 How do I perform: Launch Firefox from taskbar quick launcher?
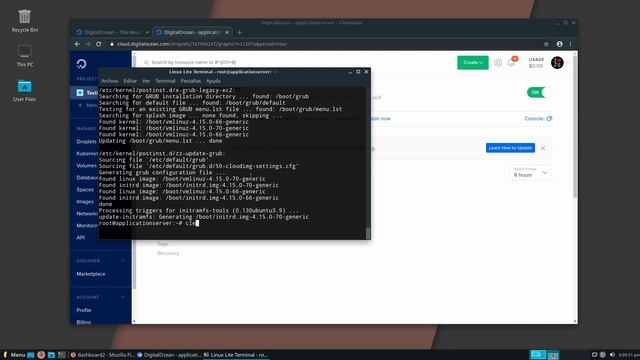click(x=41, y=355)
